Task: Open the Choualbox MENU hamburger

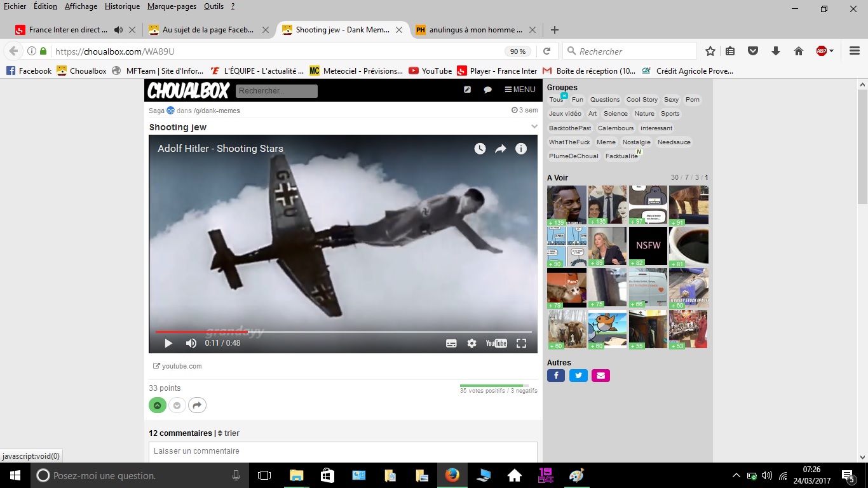Action: click(520, 90)
